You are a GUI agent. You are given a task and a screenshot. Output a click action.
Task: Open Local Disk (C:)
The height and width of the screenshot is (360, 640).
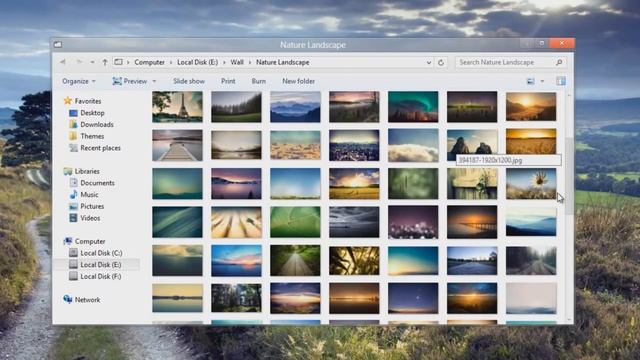point(101,253)
